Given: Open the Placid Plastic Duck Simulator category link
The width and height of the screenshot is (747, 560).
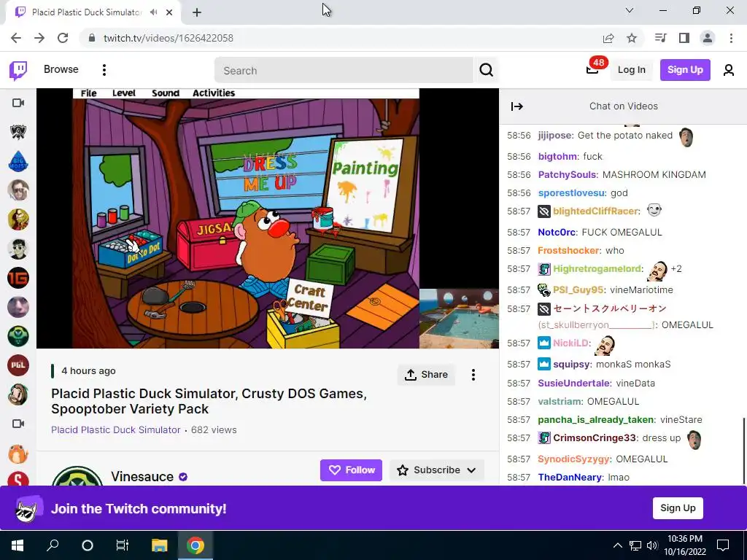Looking at the screenshot, I should pos(116,430).
